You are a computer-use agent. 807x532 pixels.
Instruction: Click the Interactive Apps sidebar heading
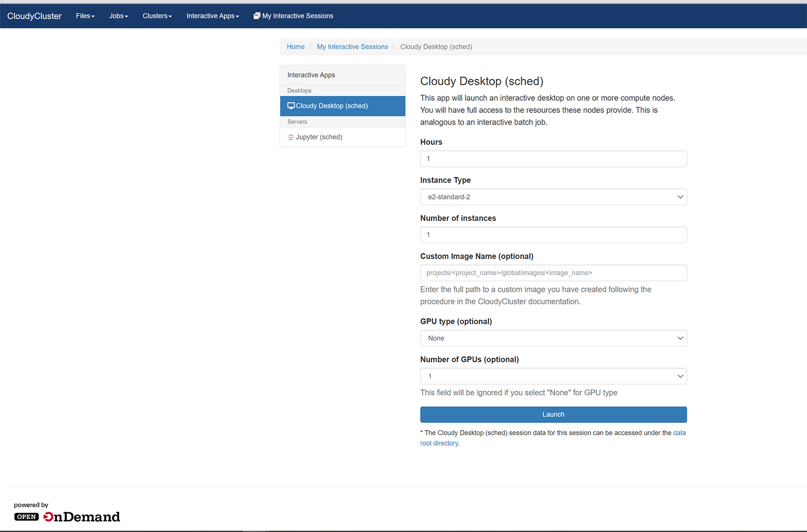311,75
